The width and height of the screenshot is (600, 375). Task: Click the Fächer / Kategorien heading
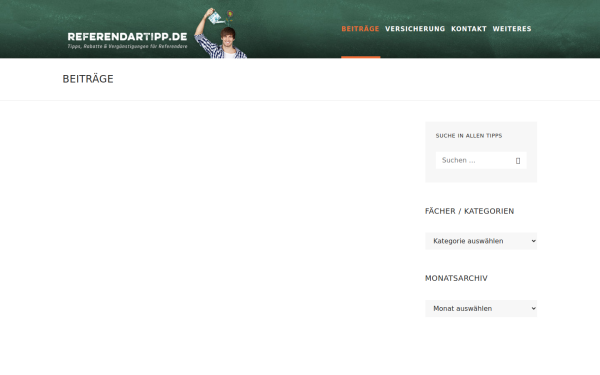[470, 211]
